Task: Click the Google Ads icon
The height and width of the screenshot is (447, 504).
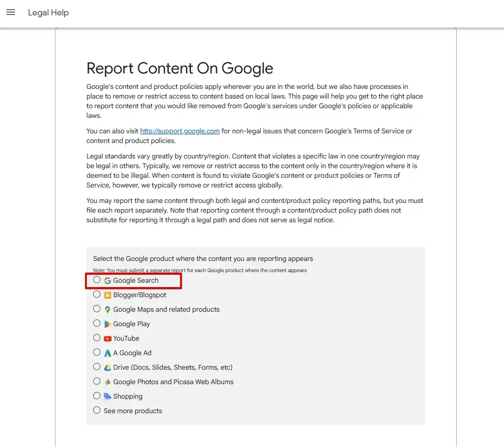Action: pos(107,353)
